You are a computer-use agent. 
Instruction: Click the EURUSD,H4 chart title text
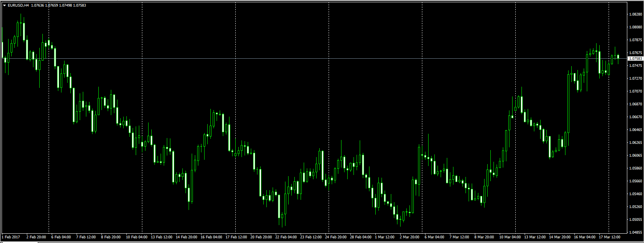pos(18,5)
